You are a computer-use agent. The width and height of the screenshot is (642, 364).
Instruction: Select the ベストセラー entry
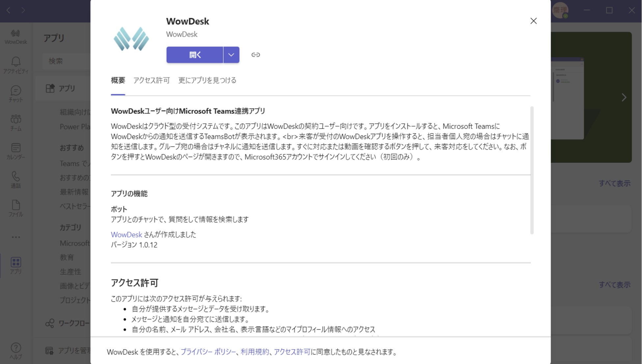pos(75,206)
